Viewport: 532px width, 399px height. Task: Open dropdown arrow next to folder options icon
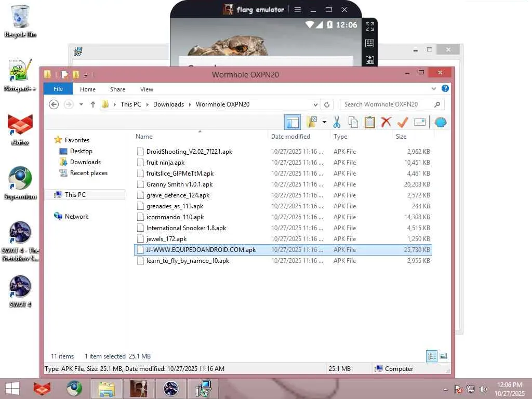[x=324, y=122]
